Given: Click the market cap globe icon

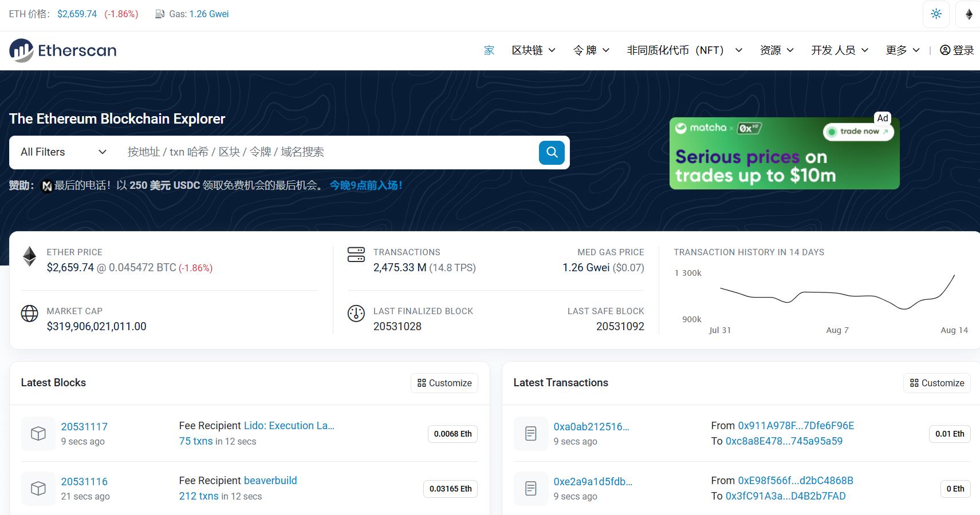Looking at the screenshot, I should point(29,313).
